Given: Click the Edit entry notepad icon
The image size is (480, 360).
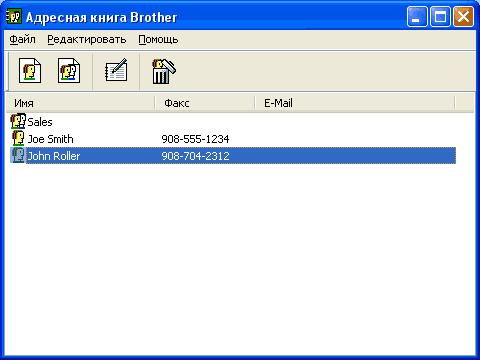Looking at the screenshot, I should tap(116, 70).
